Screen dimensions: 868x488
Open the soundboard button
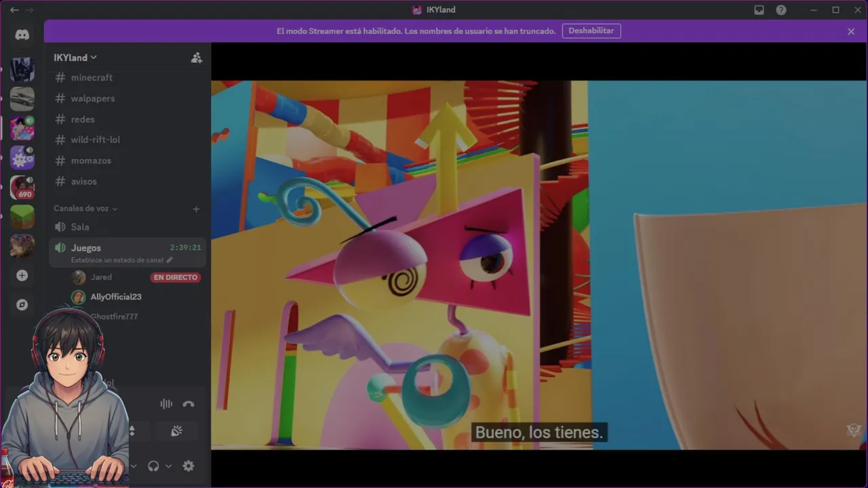coord(176,431)
